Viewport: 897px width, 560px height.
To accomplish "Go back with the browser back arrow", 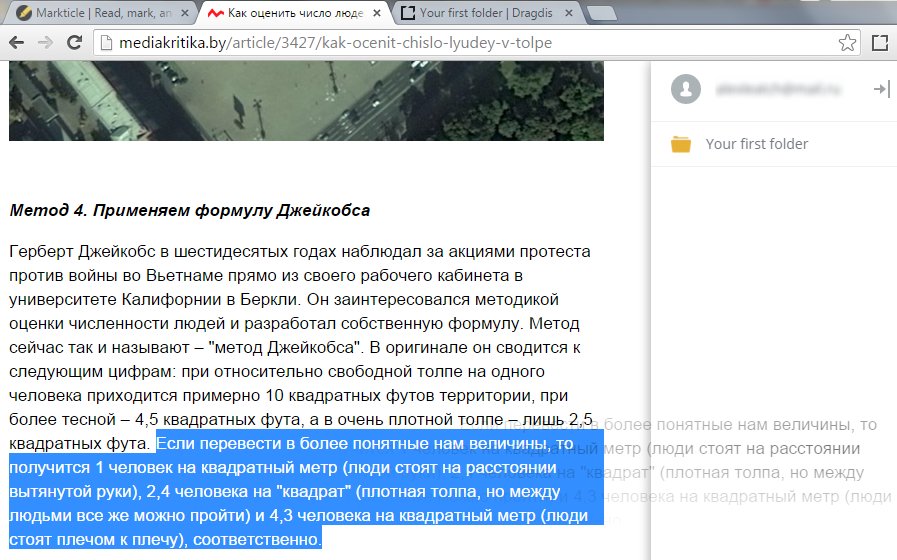I will (x=17, y=42).
